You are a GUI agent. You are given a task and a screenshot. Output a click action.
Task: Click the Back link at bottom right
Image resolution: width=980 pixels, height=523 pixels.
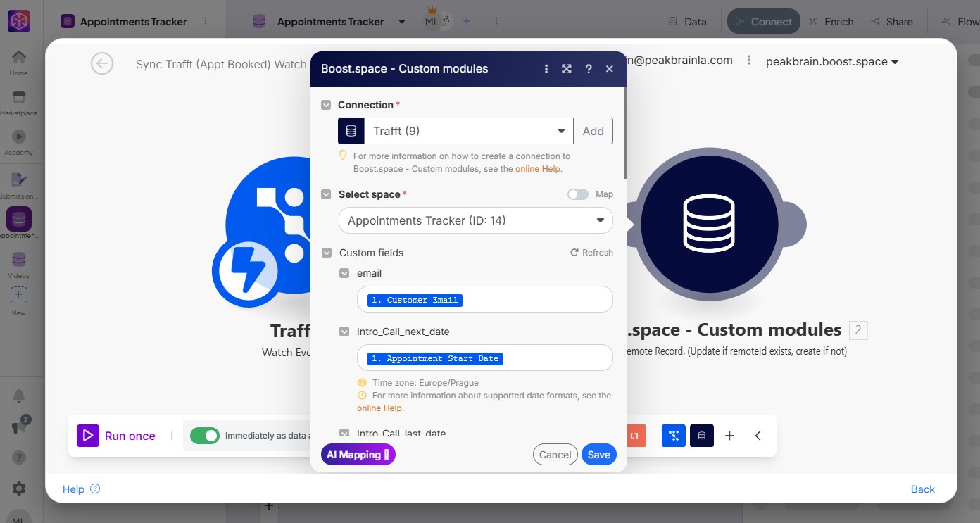click(922, 489)
